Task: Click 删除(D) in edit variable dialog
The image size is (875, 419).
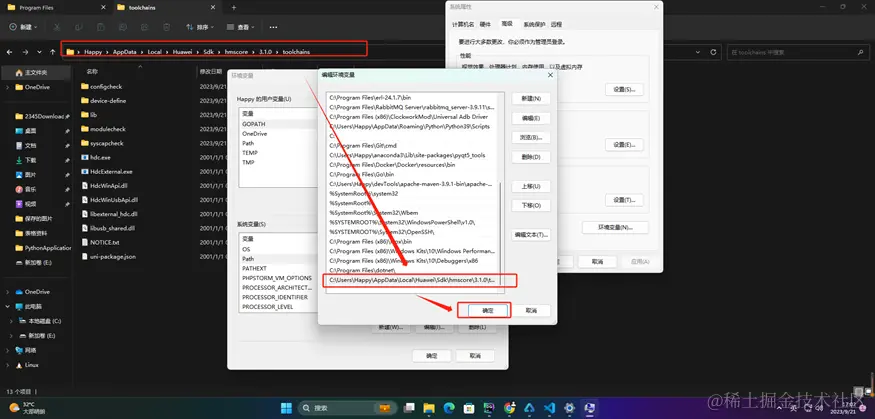Action: (x=531, y=157)
